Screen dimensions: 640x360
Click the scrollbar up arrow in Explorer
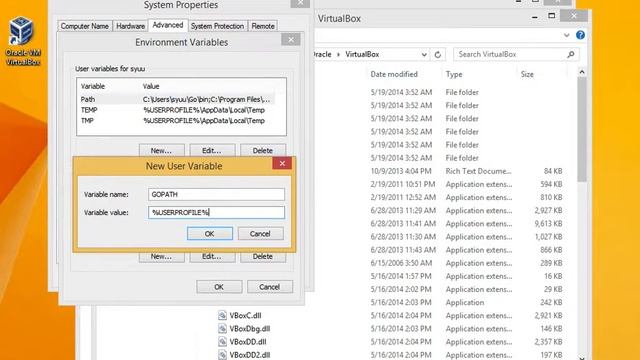tap(582, 72)
